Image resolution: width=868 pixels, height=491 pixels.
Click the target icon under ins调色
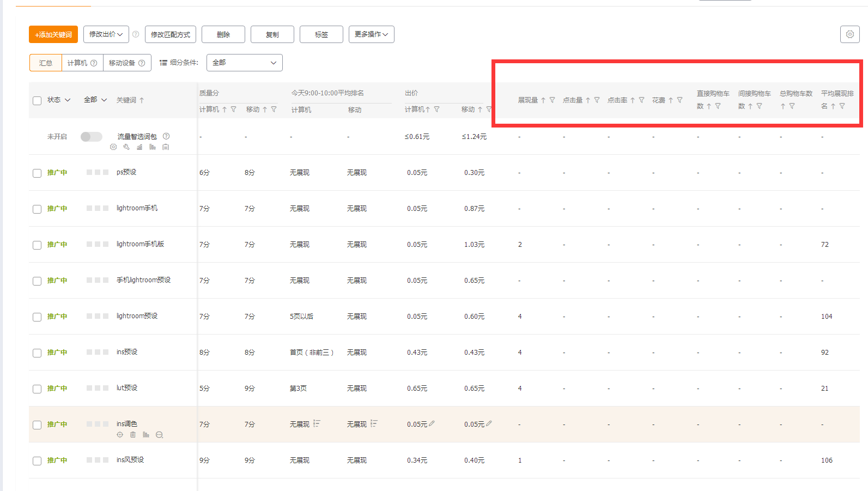tap(120, 435)
